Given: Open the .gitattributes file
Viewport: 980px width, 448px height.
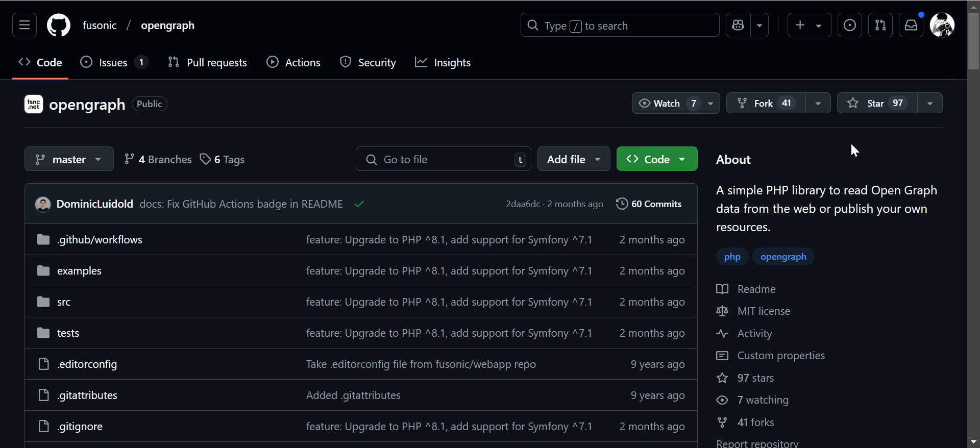Looking at the screenshot, I should coord(87,395).
